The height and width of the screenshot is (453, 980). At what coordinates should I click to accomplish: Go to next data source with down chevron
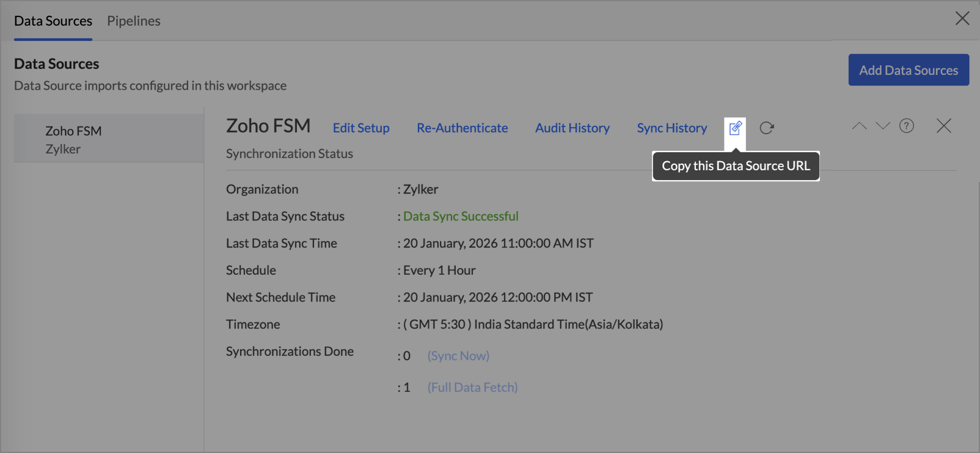(x=882, y=126)
